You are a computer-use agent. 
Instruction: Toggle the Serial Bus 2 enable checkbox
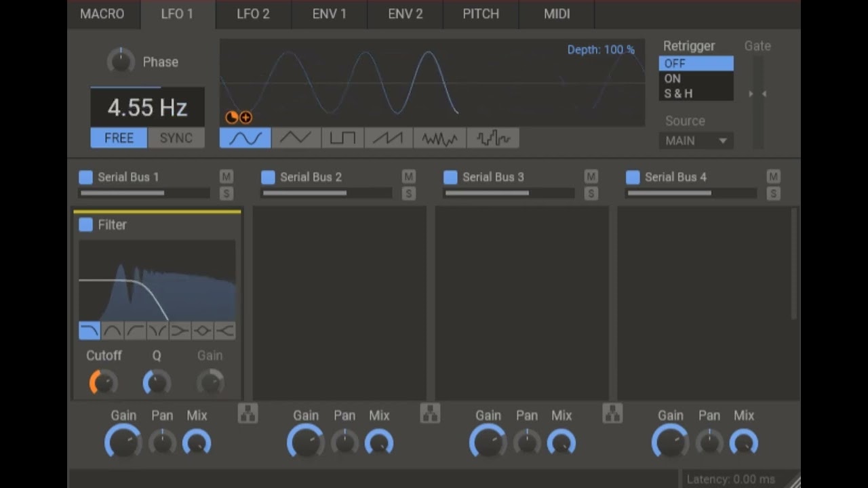268,177
